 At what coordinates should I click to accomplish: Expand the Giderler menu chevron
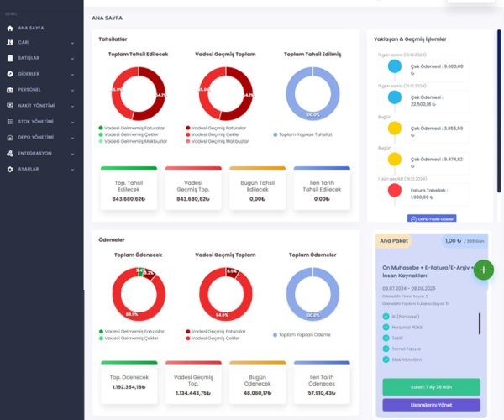72,75
